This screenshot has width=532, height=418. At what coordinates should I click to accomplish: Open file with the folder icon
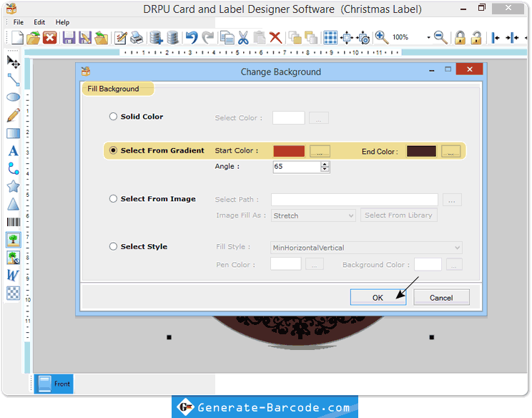pos(33,38)
